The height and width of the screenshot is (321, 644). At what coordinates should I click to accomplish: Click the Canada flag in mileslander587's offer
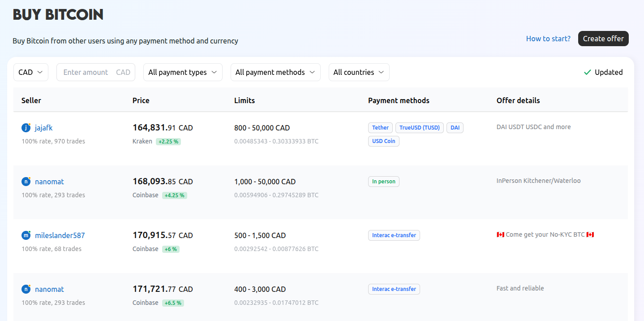point(500,234)
